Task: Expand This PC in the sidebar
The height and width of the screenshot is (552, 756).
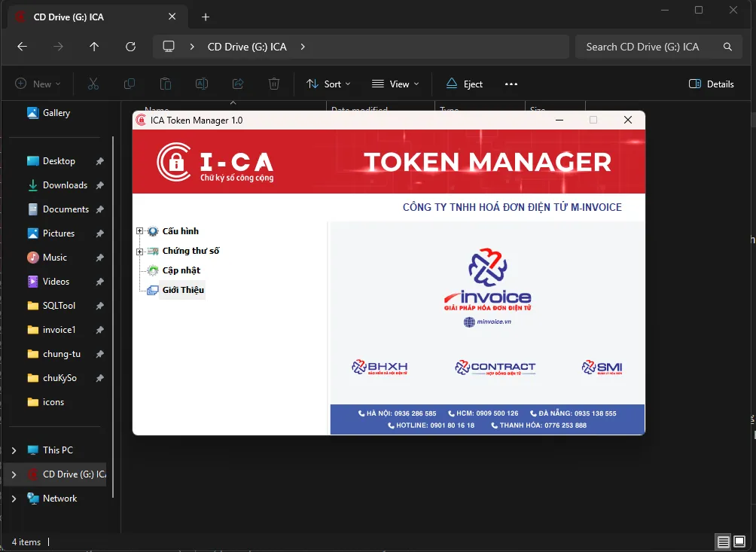Action: (x=14, y=450)
